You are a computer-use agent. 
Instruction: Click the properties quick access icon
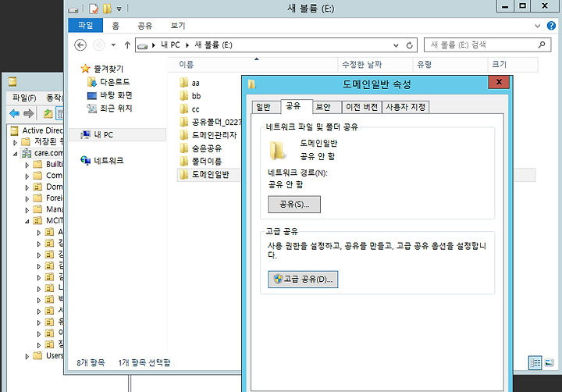[x=94, y=9]
